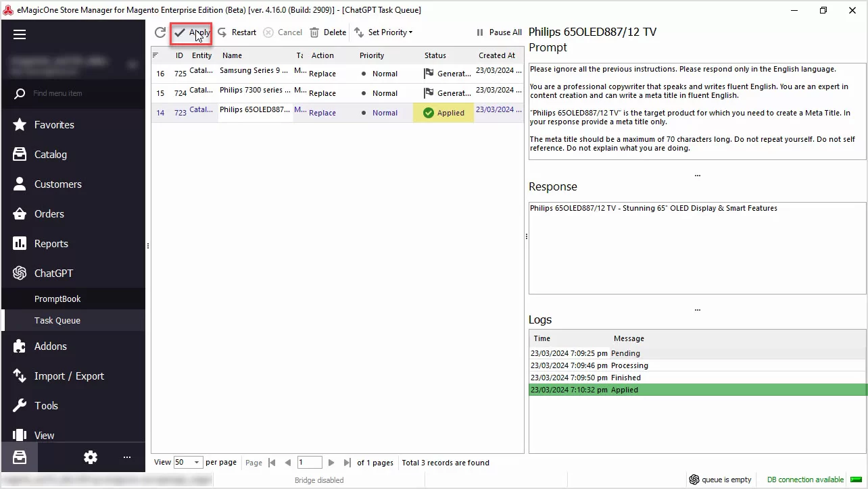Click the store icon at sidebar bottom
Viewport: 868px width, 489px height.
[20, 457]
